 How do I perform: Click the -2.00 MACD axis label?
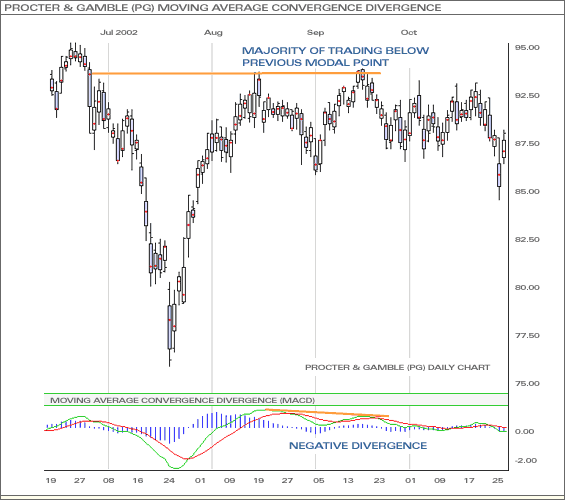click(x=525, y=460)
